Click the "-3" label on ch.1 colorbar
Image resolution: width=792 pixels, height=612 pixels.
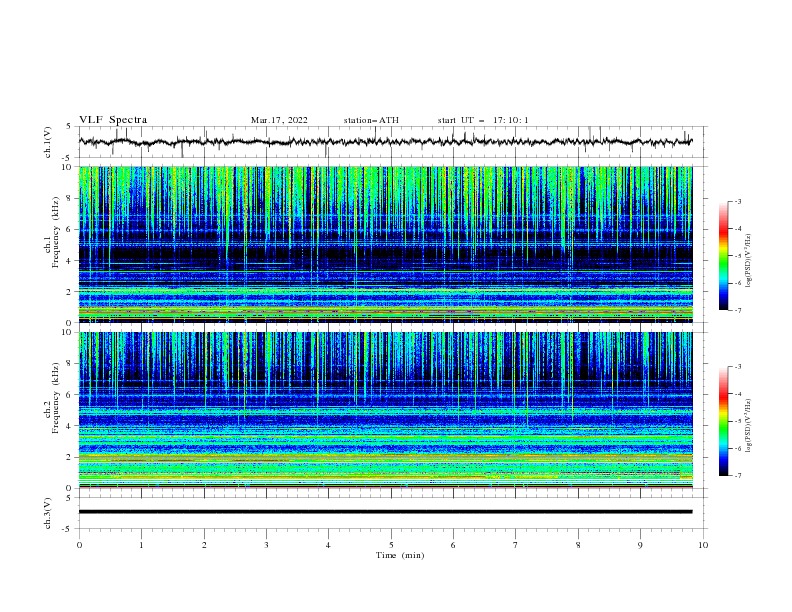(738, 201)
